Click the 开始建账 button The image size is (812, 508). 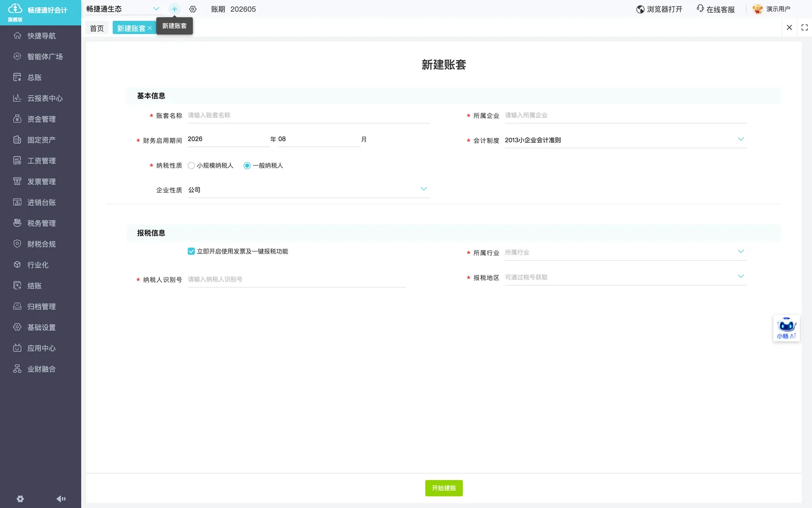click(x=444, y=488)
